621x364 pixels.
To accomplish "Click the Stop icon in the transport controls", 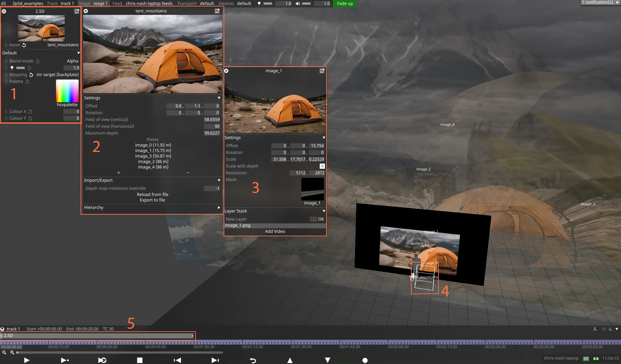I will point(139,360).
